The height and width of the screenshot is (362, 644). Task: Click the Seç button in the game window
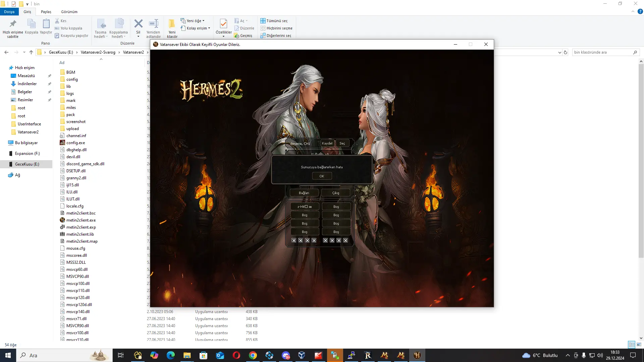(342, 143)
